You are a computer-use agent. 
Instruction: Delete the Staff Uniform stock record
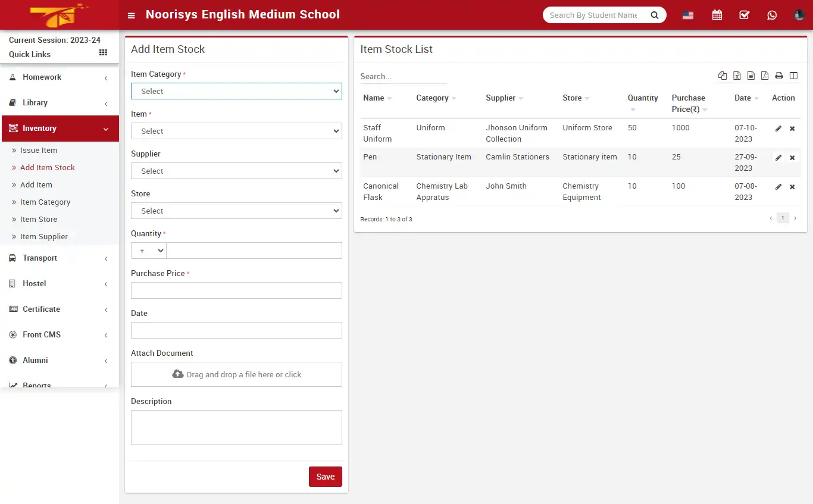click(x=792, y=128)
